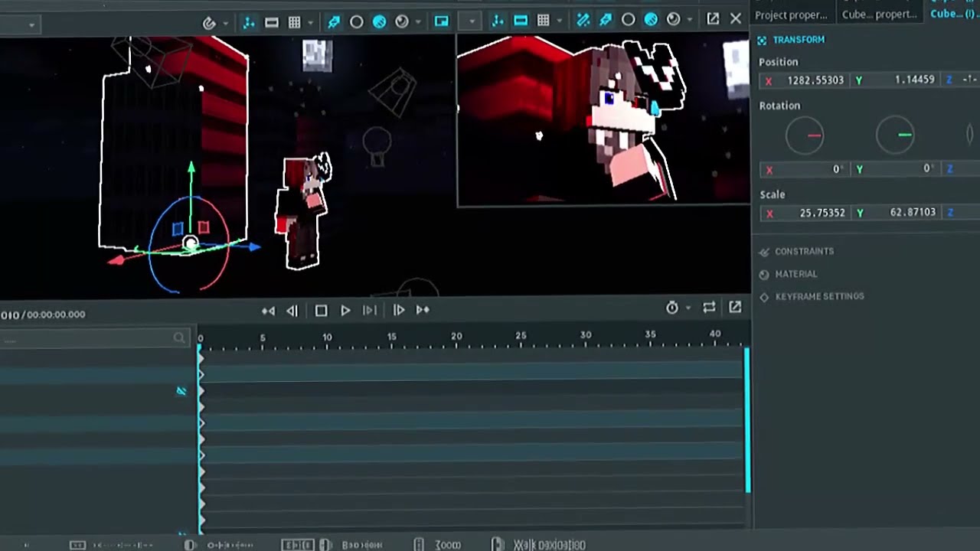The width and height of the screenshot is (980, 551).
Task: Click the green Y-axis gizmo arrow
Action: (191, 168)
